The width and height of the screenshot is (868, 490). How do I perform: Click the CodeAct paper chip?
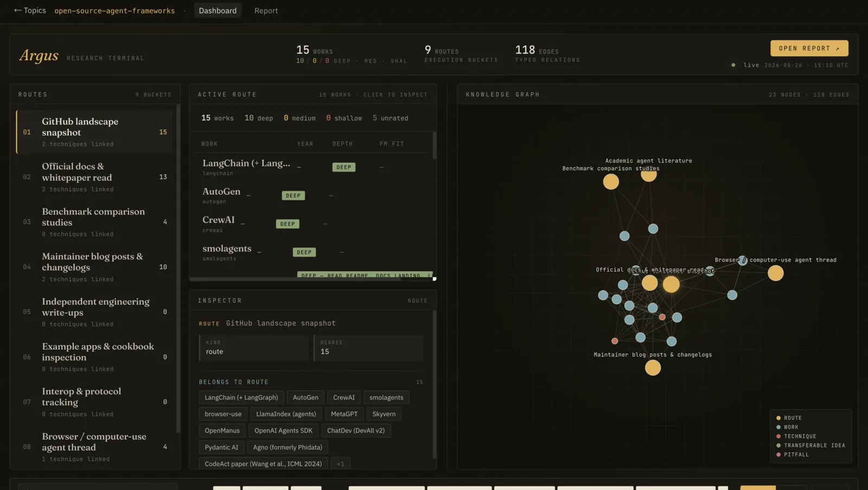click(263, 463)
